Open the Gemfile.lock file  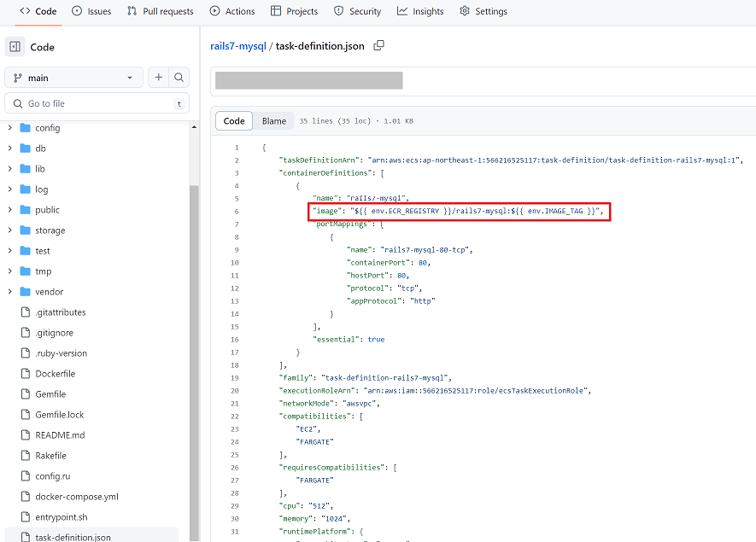(x=59, y=415)
